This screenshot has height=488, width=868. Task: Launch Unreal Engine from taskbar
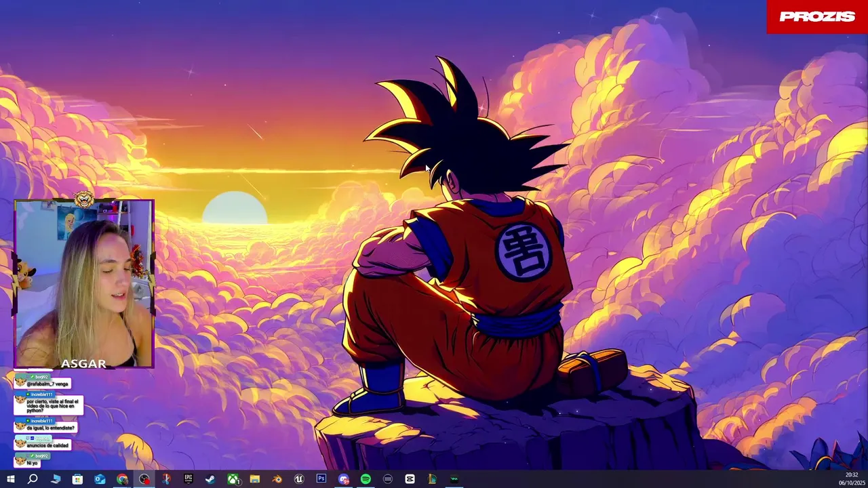tap(299, 479)
